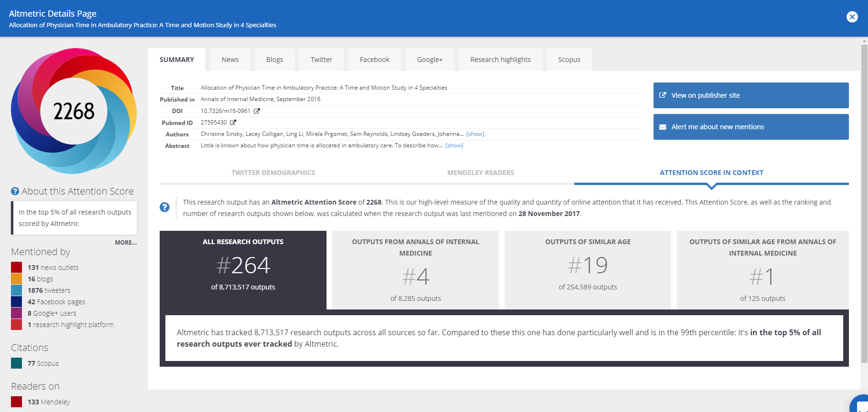This screenshot has width=868, height=412.
Task: Open the Twitter tab
Action: pyautogui.click(x=321, y=60)
